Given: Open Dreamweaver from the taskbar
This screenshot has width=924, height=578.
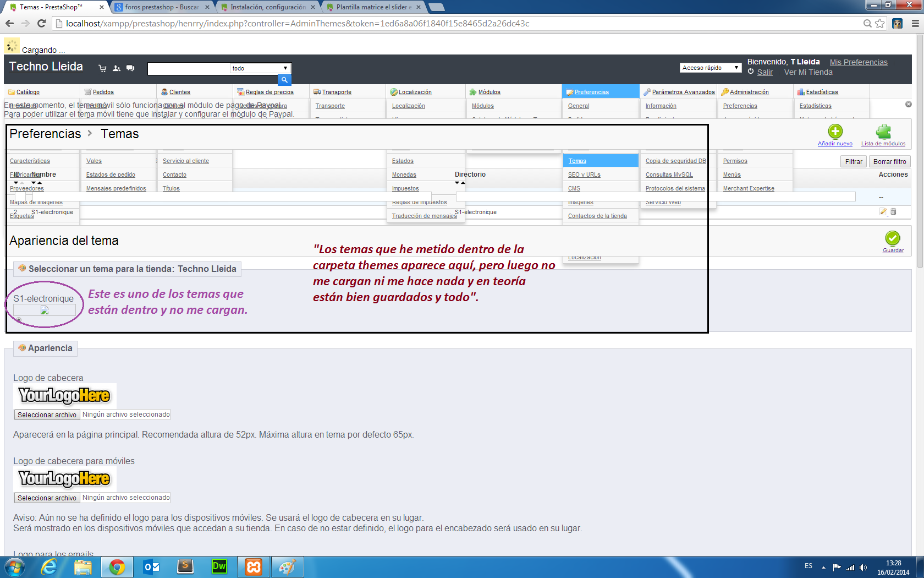Looking at the screenshot, I should click(219, 566).
